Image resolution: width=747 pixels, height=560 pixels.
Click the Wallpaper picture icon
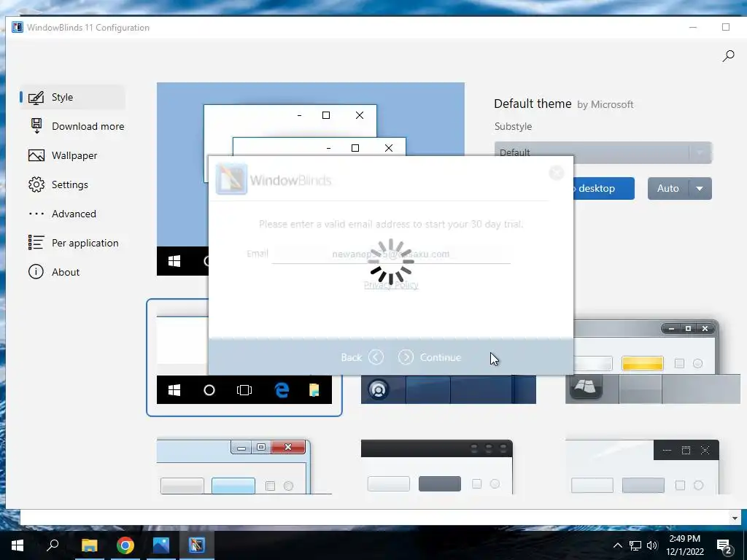(x=36, y=155)
